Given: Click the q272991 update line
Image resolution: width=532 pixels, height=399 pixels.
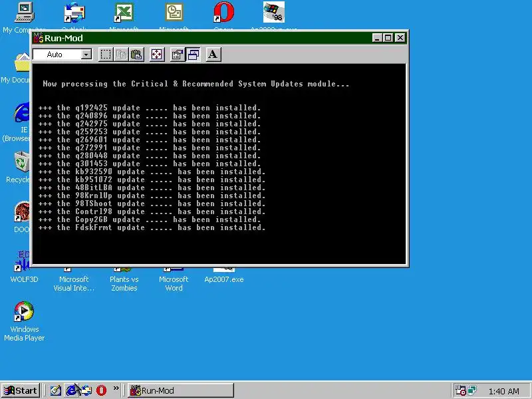Looking at the screenshot, I should pos(150,148).
